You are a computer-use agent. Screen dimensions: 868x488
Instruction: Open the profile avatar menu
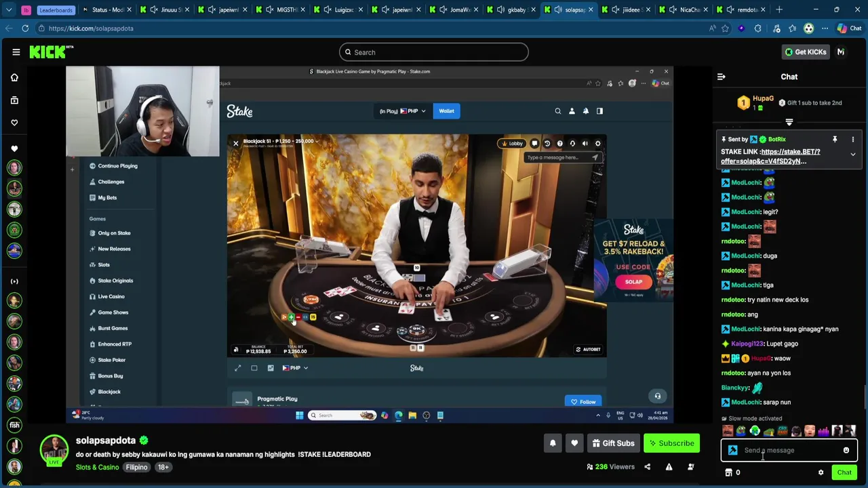pos(841,52)
